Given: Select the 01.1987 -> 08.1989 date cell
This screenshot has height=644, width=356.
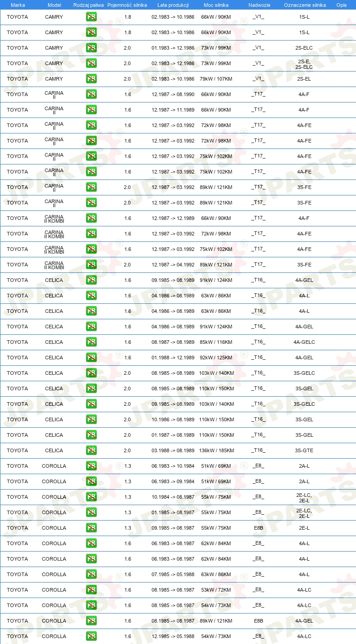Looking at the screenshot, I should point(173,435).
